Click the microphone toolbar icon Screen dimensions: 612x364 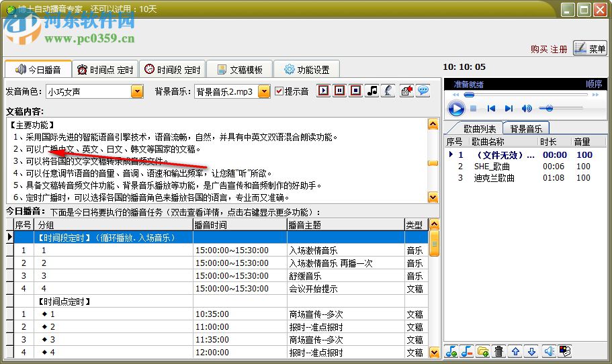(388, 91)
